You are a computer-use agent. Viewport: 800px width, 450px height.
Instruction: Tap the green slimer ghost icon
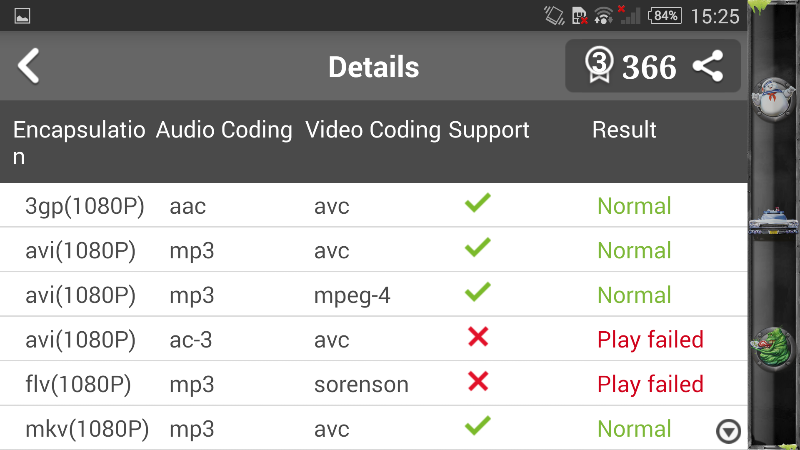point(774,350)
